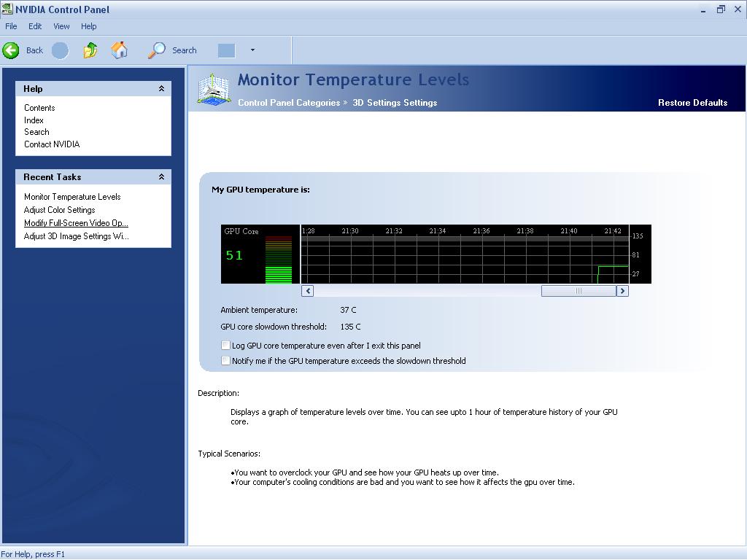This screenshot has width=747, height=560.
Task: Click the Back text label in toolbar
Action: pyautogui.click(x=34, y=50)
